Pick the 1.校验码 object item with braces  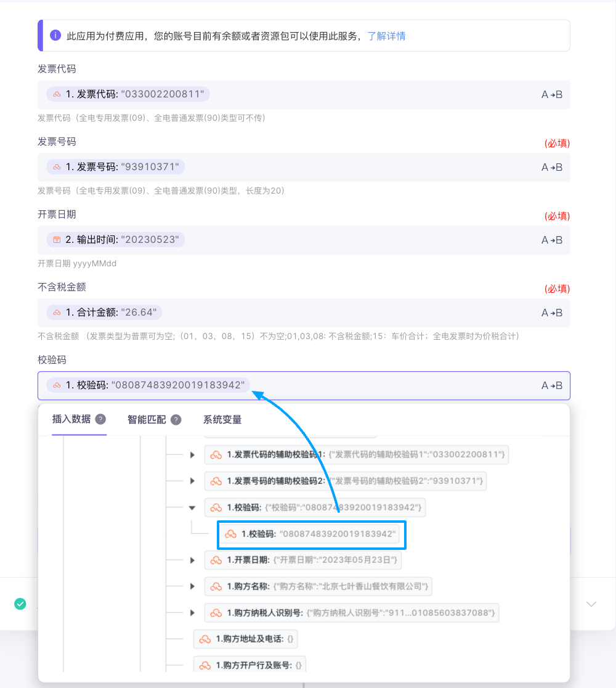[315, 507]
